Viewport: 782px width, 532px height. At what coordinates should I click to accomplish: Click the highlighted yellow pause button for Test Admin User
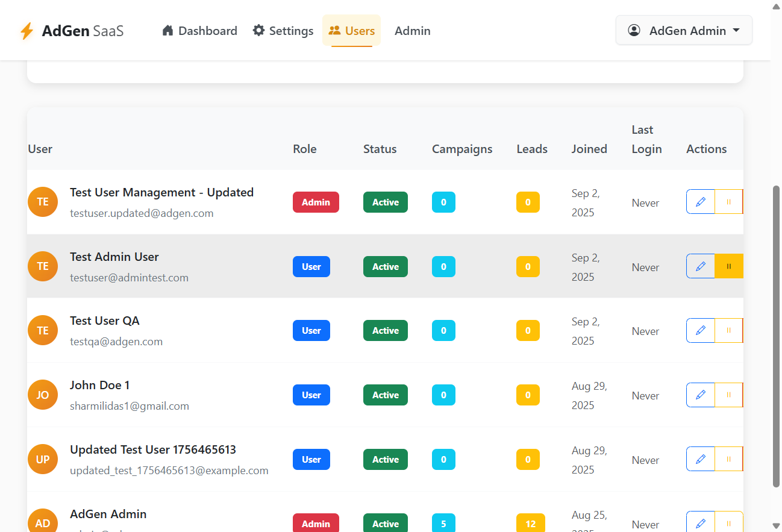point(729,266)
